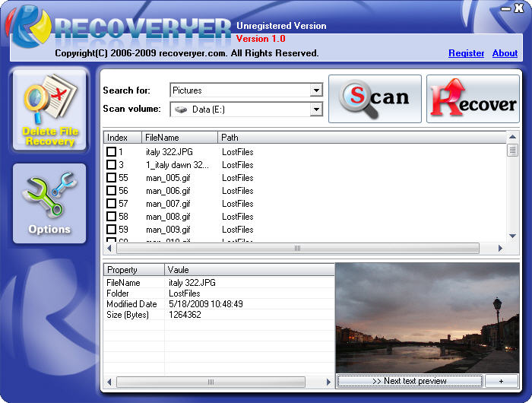Close the Recoveryer window
532x403 pixels.
point(519,8)
